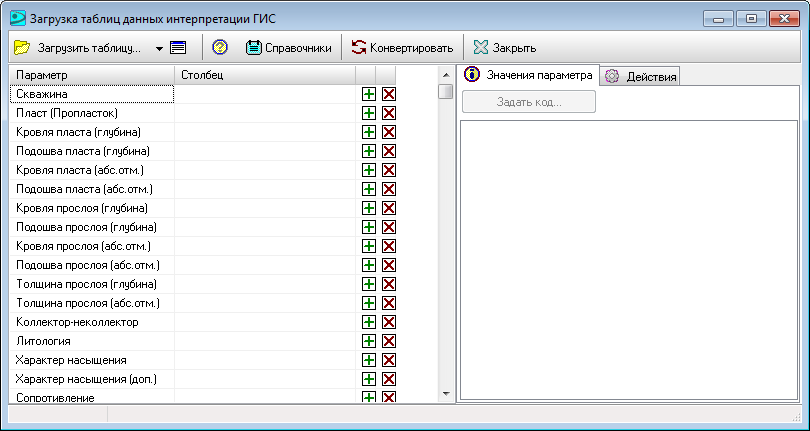Click the Задать код button
This screenshot has height=431, width=810.
pos(529,102)
